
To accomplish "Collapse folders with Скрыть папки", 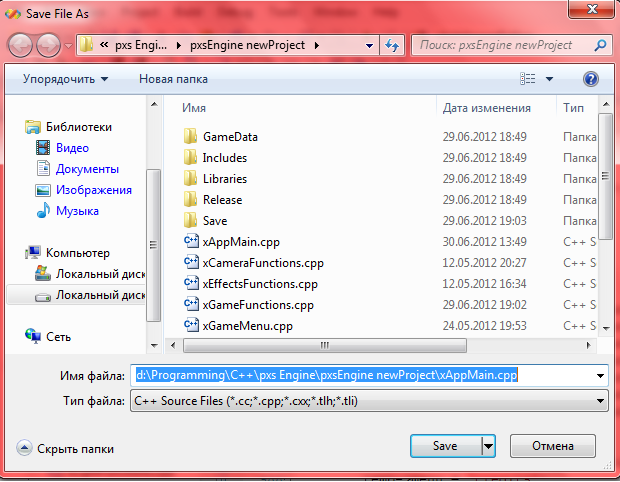I will click(65, 450).
